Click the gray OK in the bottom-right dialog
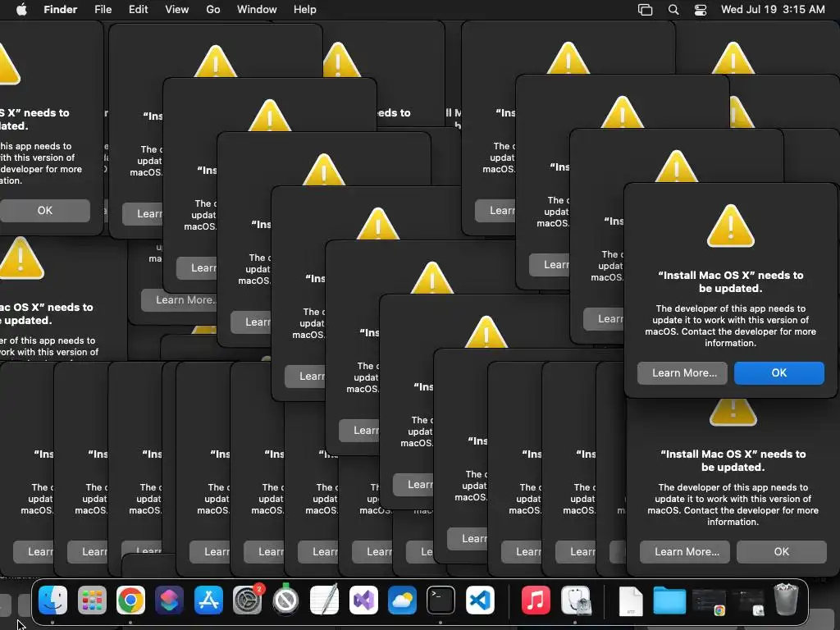840x630 pixels. (782, 552)
